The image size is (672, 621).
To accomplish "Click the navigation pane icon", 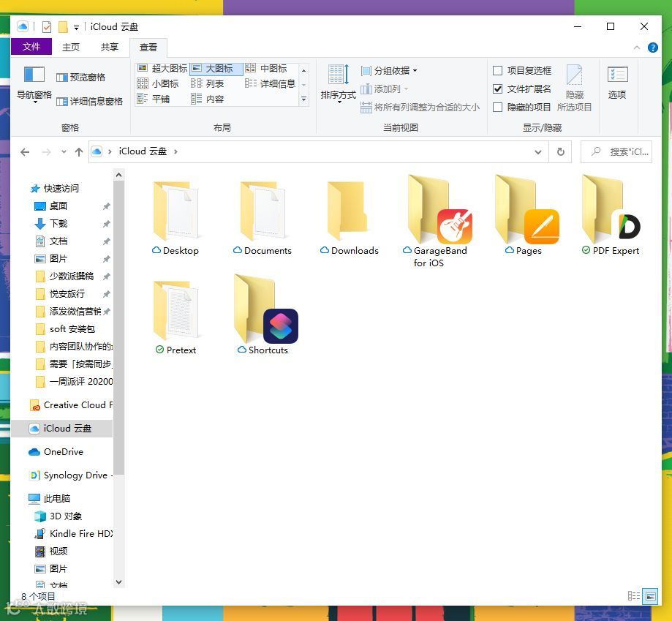I will click(34, 74).
